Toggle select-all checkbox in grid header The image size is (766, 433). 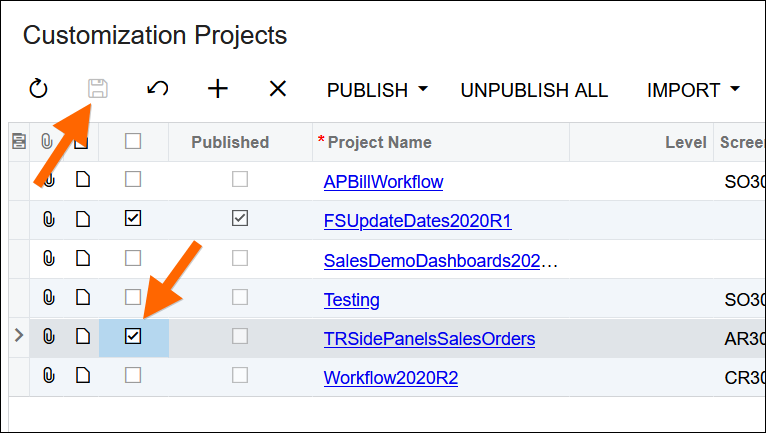tap(133, 142)
